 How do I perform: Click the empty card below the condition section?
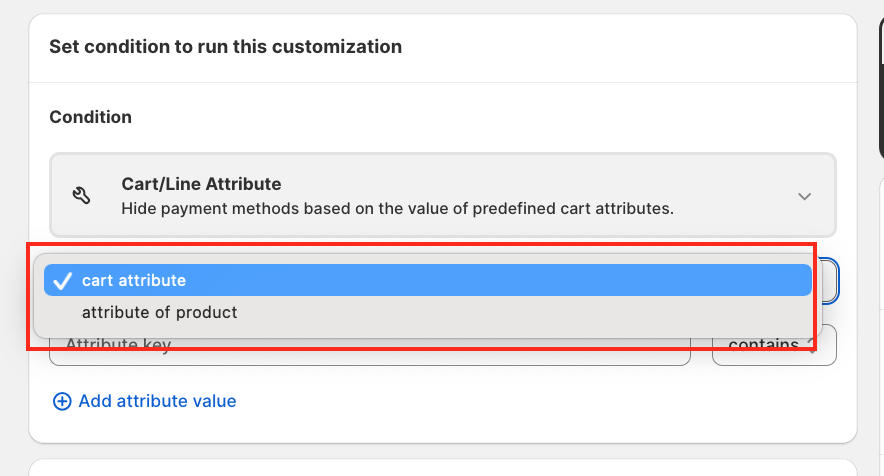click(442, 467)
